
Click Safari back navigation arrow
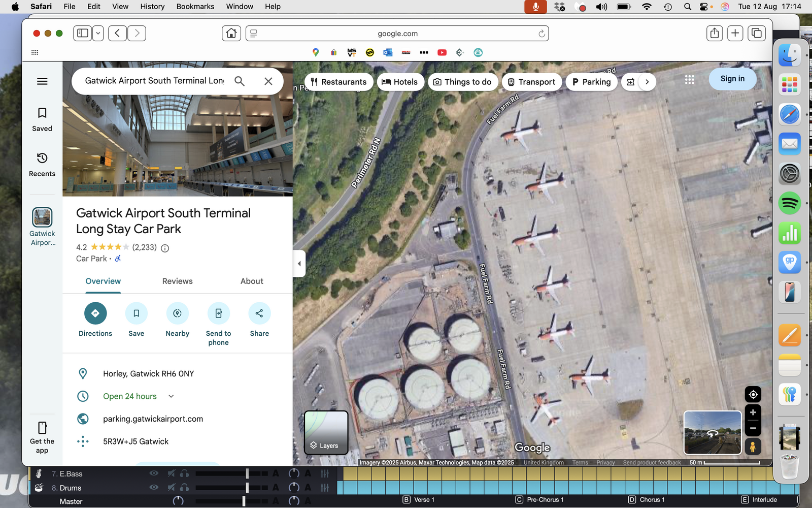tap(117, 33)
